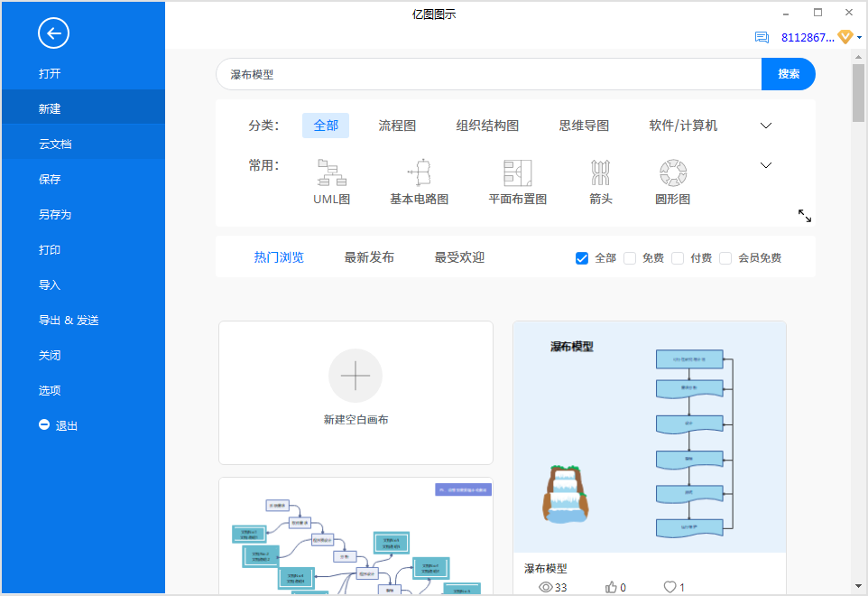The image size is (868, 596).
Task: Expand the 分类 category list chevron
Action: pos(766,126)
